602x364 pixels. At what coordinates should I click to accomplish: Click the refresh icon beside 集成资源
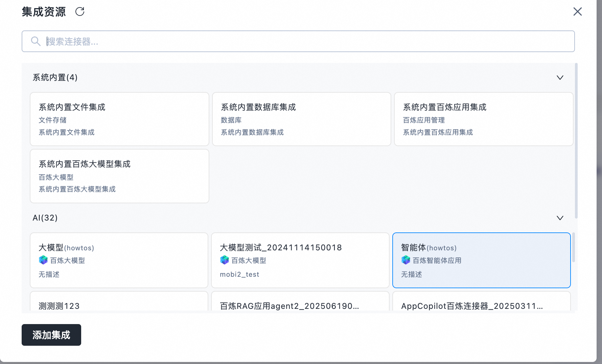click(x=80, y=12)
